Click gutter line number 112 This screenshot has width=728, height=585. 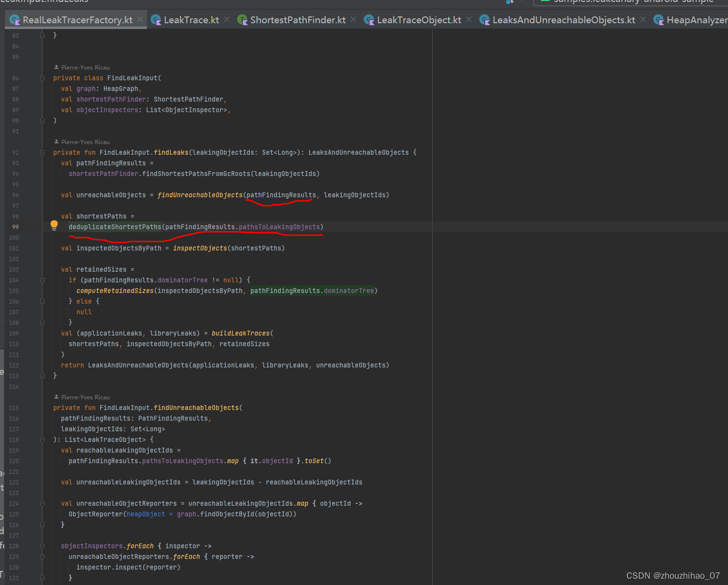click(14, 365)
